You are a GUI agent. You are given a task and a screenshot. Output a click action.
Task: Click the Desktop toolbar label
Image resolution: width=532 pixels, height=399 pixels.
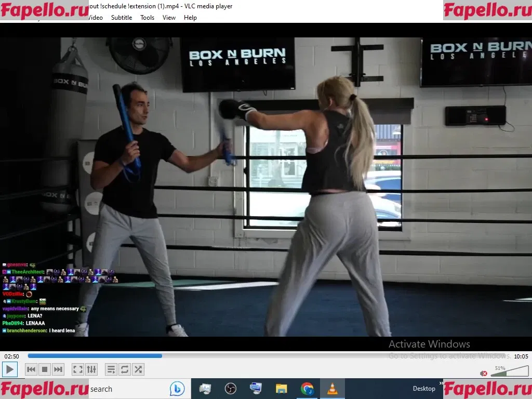pos(424,389)
